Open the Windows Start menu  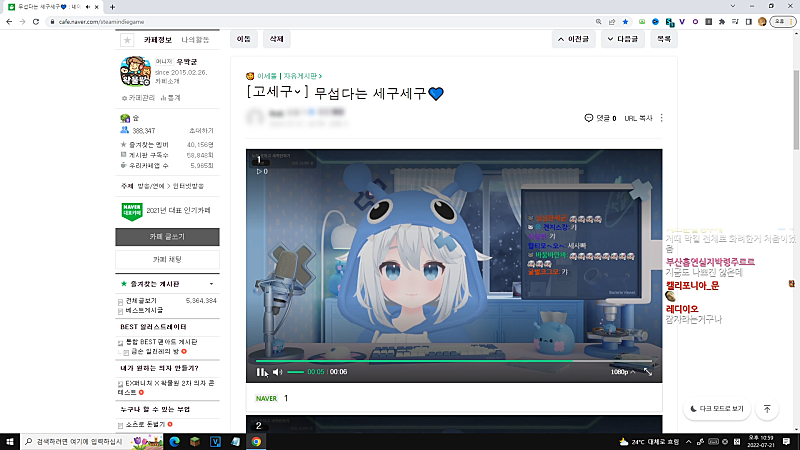pyautogui.click(x=10, y=441)
